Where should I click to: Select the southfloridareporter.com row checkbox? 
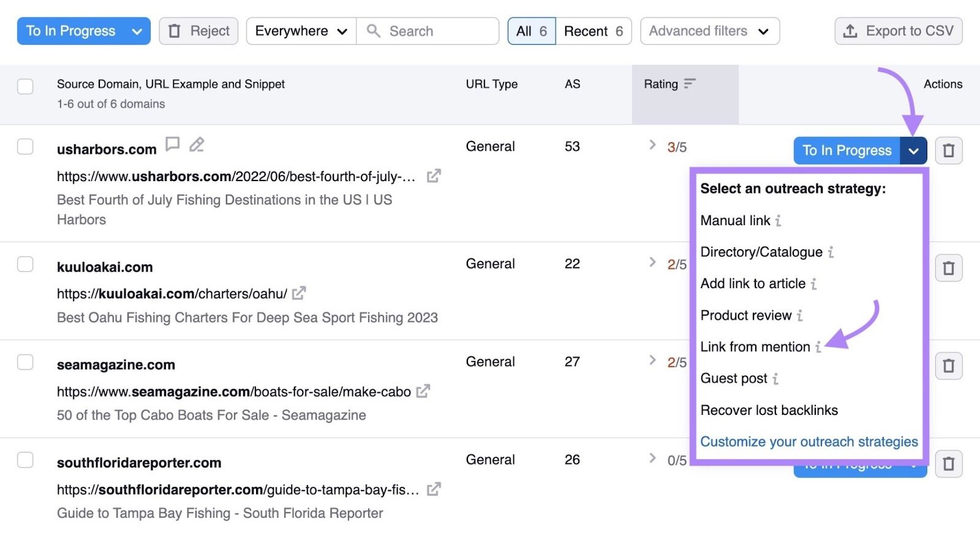pos(25,460)
